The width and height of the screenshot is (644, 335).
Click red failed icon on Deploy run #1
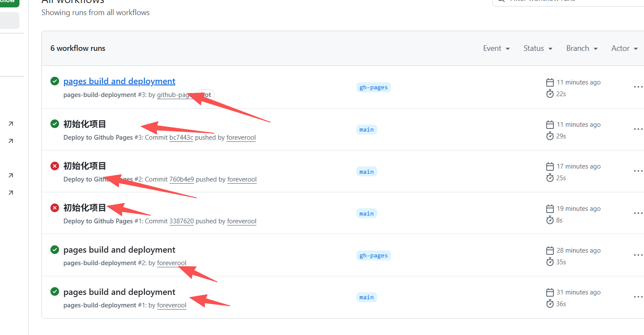click(55, 208)
